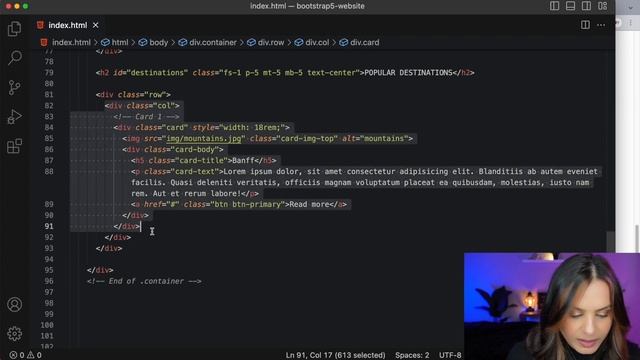The height and width of the screenshot is (360, 640).
Task: Click Spaces: 2 indentation setting
Action: (412, 355)
